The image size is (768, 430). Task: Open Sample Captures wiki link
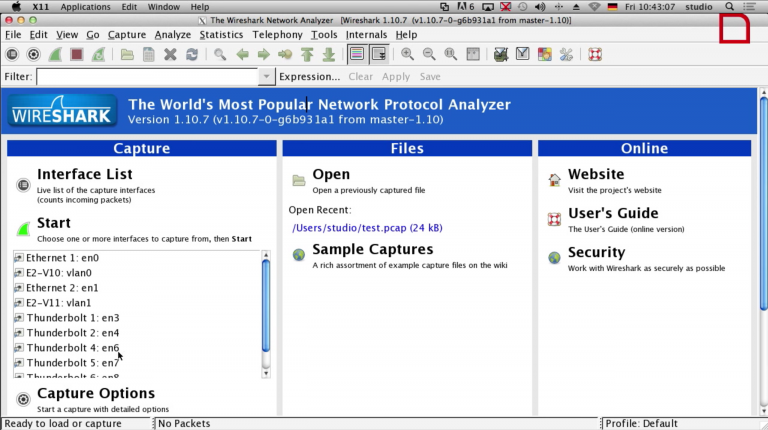pos(373,249)
